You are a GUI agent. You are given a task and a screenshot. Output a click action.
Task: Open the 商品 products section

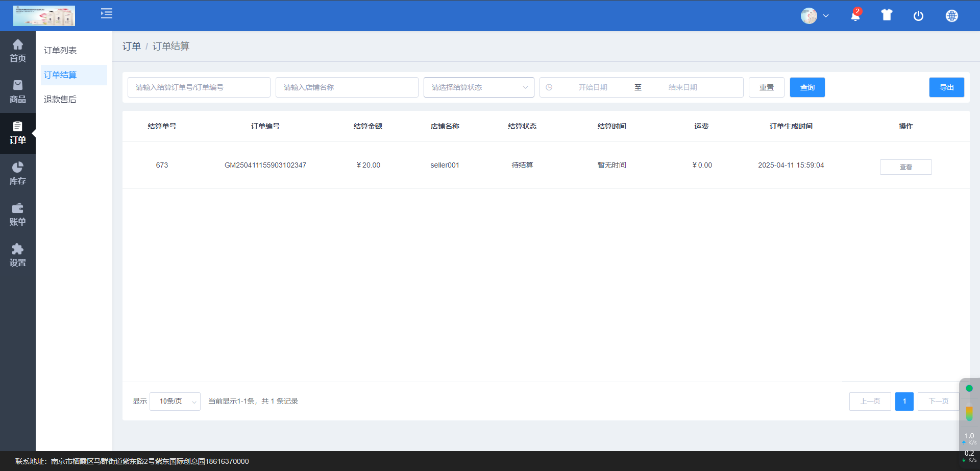[18, 92]
